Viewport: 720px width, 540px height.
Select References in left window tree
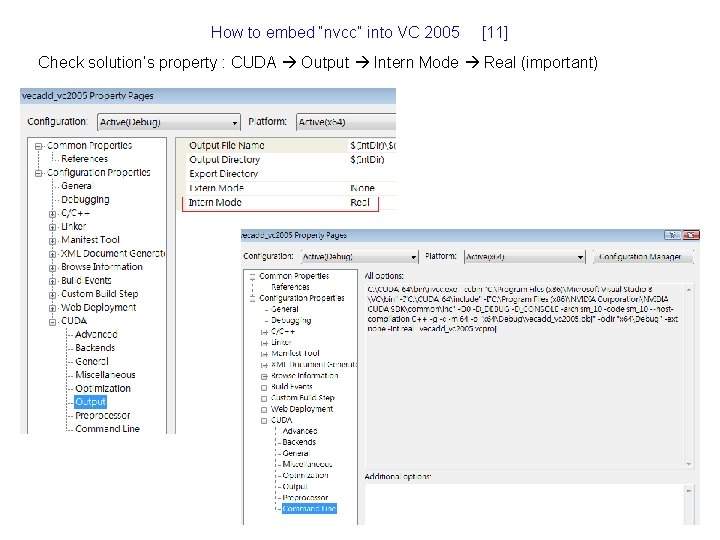(x=84, y=159)
